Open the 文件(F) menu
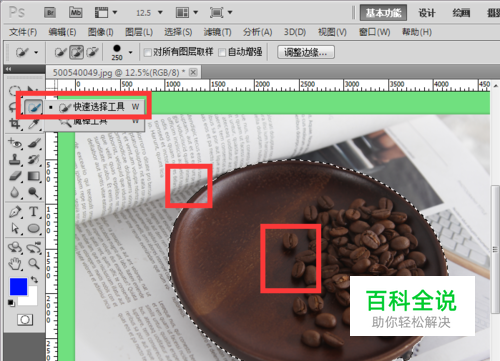 coord(23,32)
